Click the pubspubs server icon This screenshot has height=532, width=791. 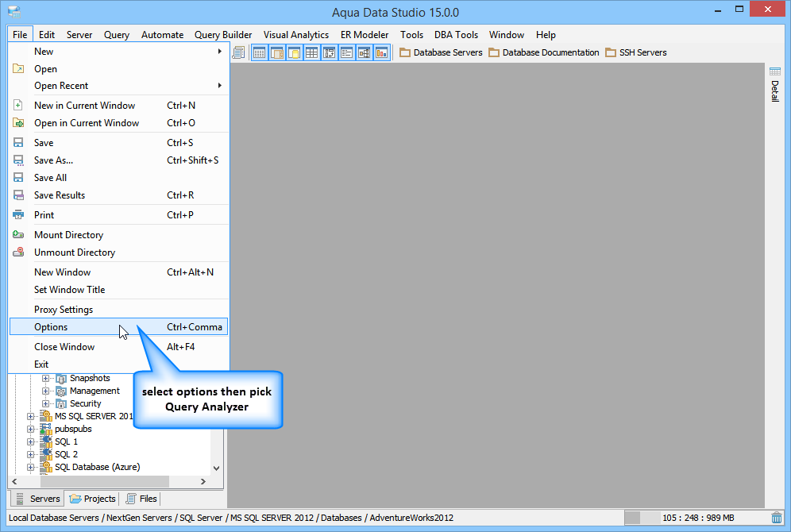[x=46, y=429]
